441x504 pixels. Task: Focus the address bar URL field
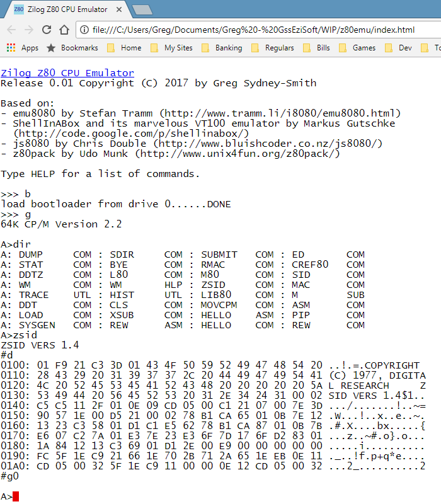[252, 30]
